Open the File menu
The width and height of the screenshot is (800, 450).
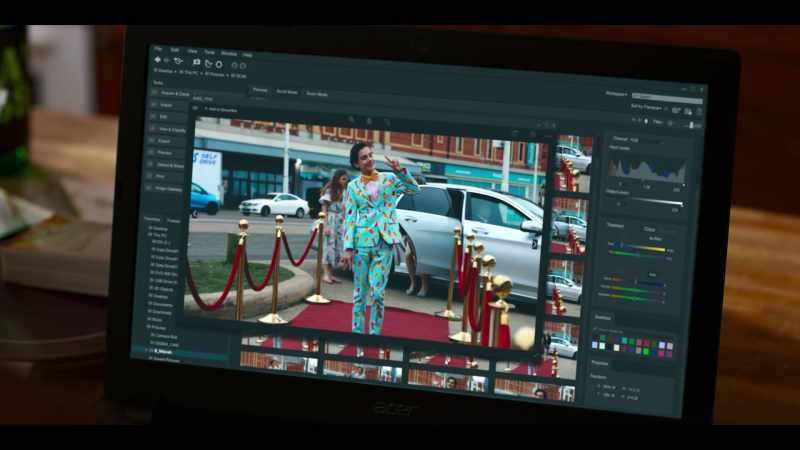(158, 49)
